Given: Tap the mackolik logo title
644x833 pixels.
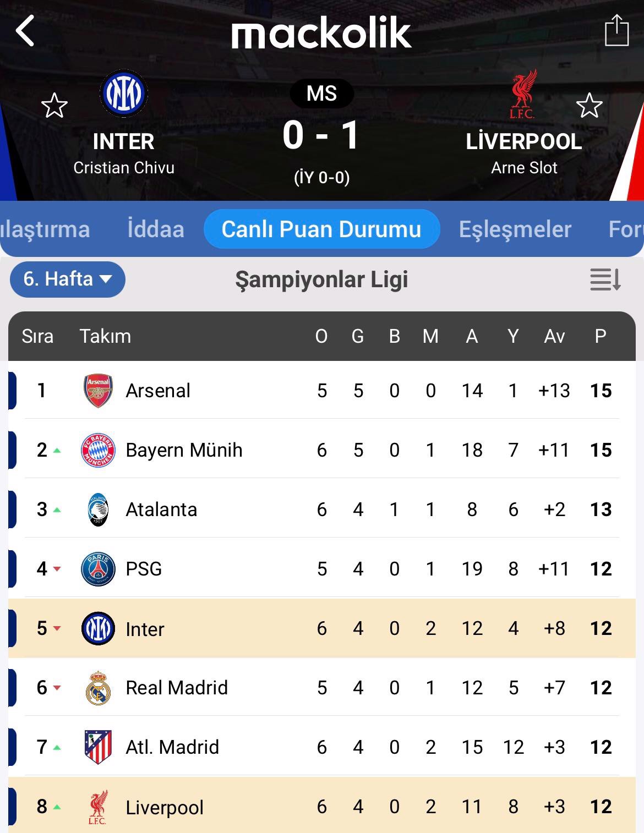Looking at the screenshot, I should [x=321, y=33].
